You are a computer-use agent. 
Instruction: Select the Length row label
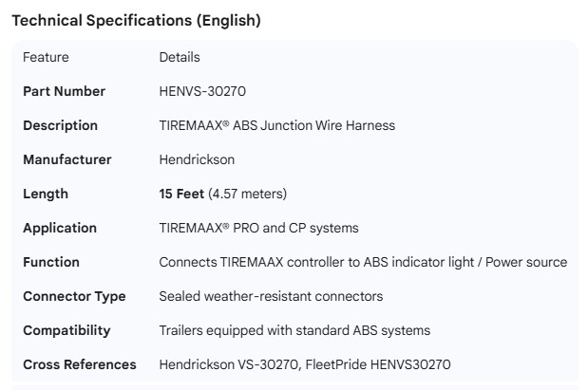click(x=46, y=194)
